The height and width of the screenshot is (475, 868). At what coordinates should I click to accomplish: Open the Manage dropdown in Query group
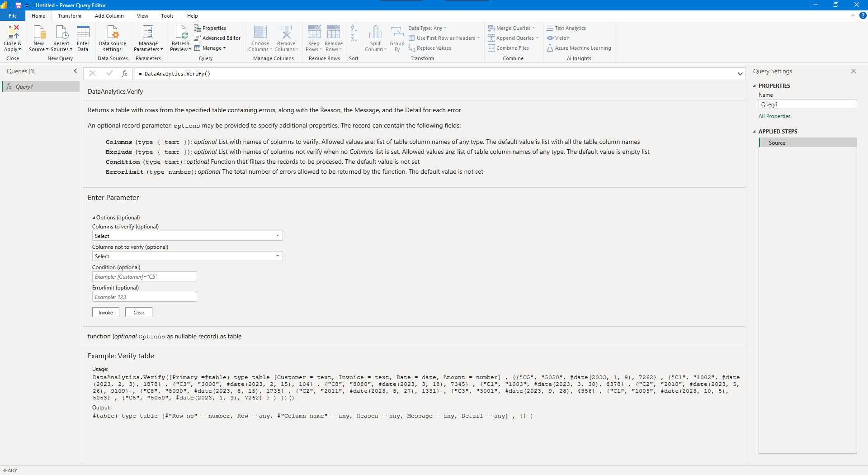click(x=210, y=48)
